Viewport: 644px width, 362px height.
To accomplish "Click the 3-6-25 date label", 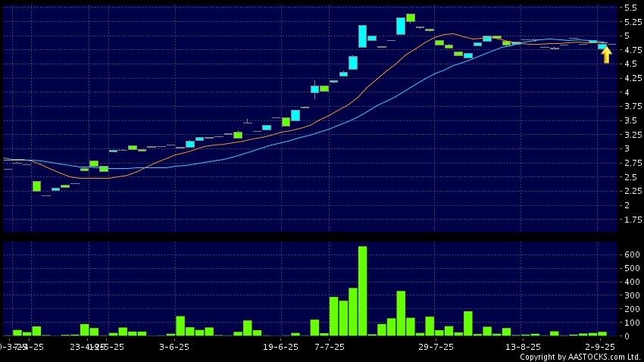I will point(174,347).
